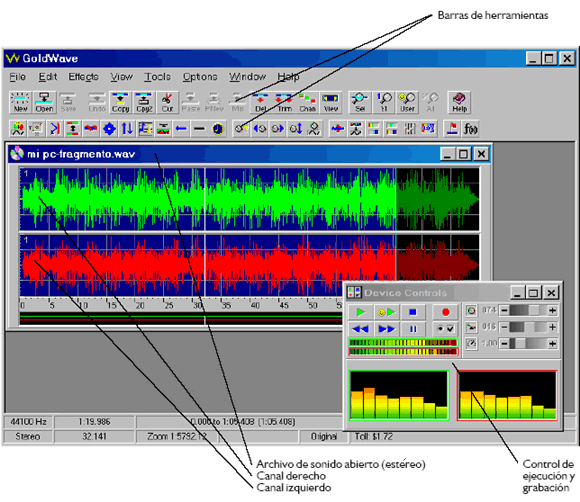Screen dimensions: 580x502
Task: Click the Maximize volume icon with vertical arrow
Action: click(x=296, y=129)
